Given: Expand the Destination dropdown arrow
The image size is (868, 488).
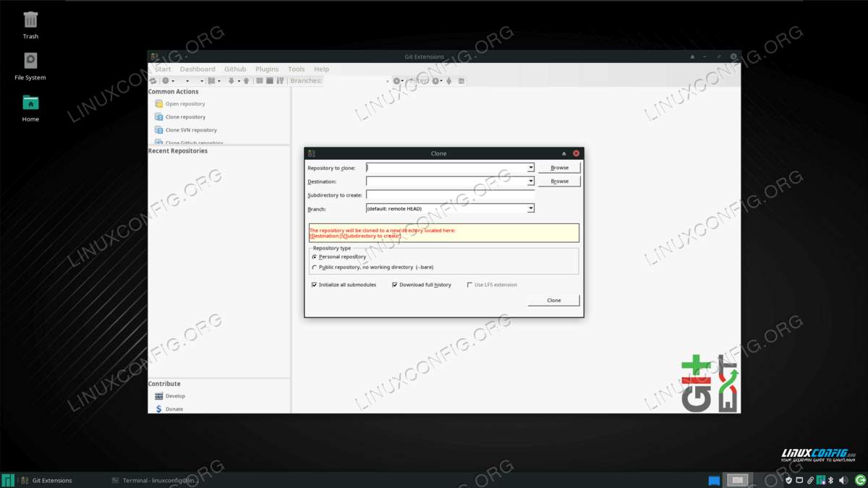Looking at the screenshot, I should point(531,181).
